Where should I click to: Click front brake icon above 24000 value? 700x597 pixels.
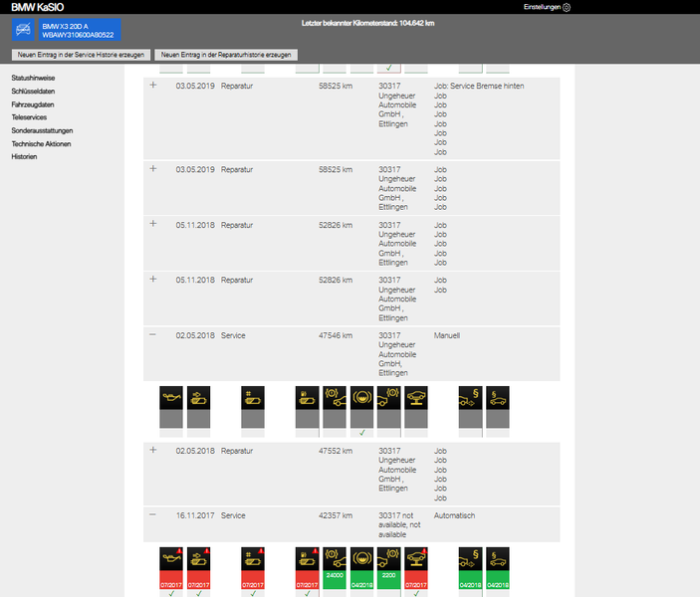pos(335,558)
